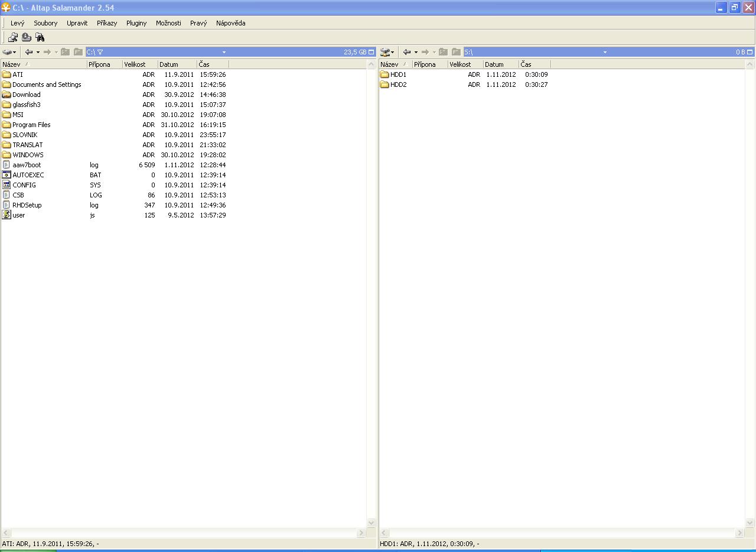This screenshot has width=756, height=552.
Task: Open the left panel back history dropdown arrow
Action: (x=38, y=52)
